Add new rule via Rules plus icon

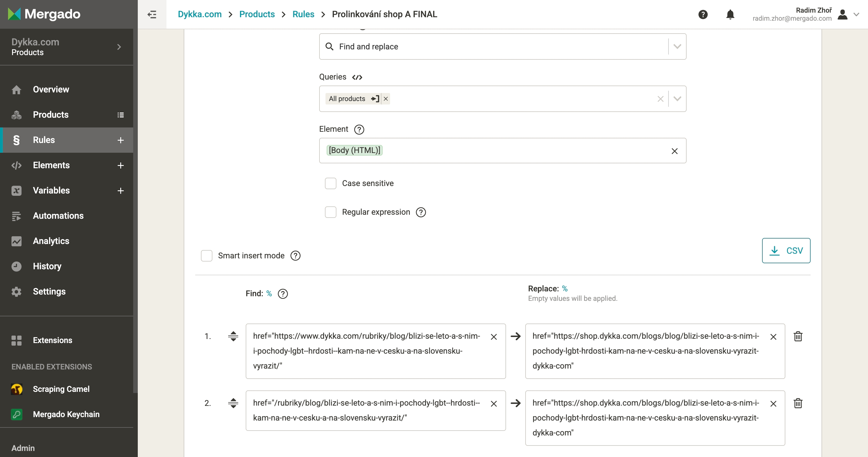[x=121, y=140]
